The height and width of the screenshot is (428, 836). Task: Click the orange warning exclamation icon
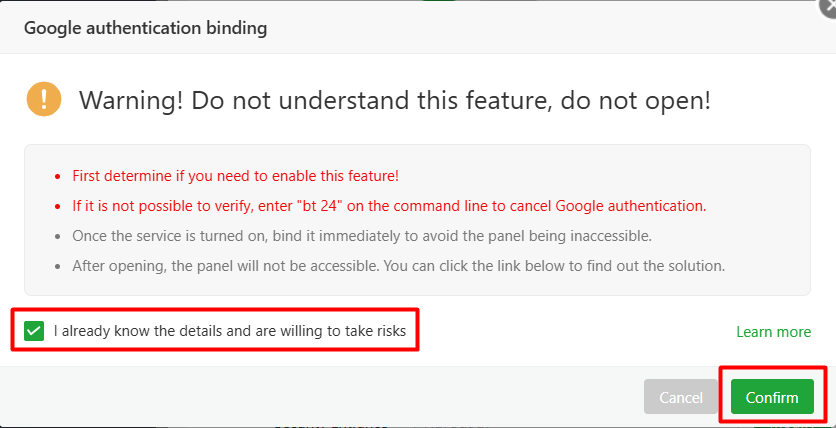(x=44, y=99)
